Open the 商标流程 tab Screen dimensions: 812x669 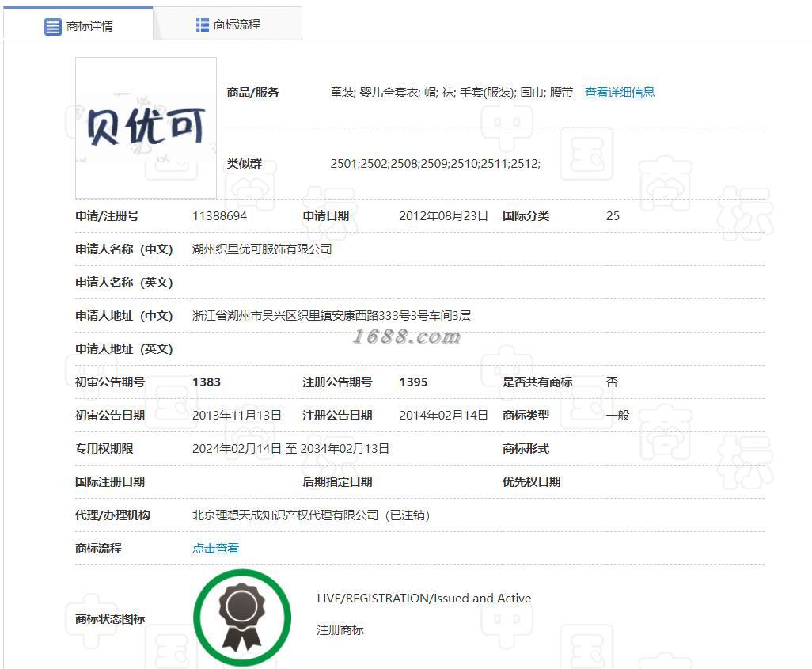228,24
